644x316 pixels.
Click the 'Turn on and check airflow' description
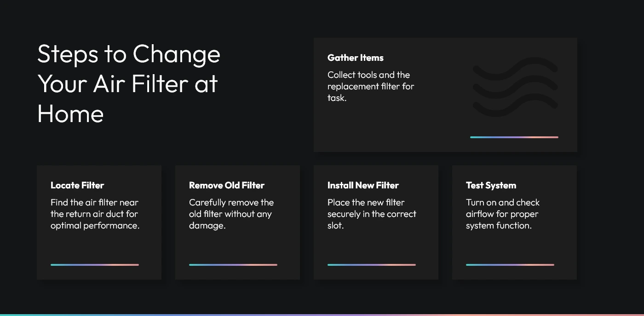(x=502, y=214)
